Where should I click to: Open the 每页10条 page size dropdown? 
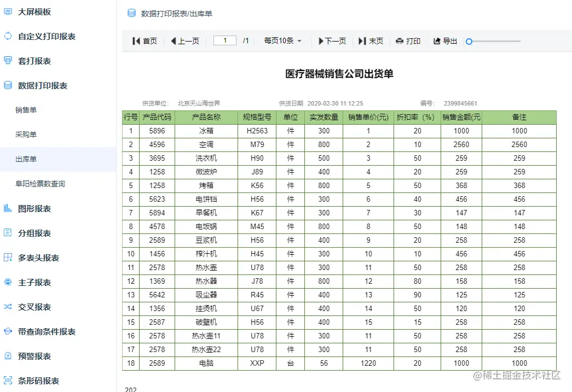283,41
